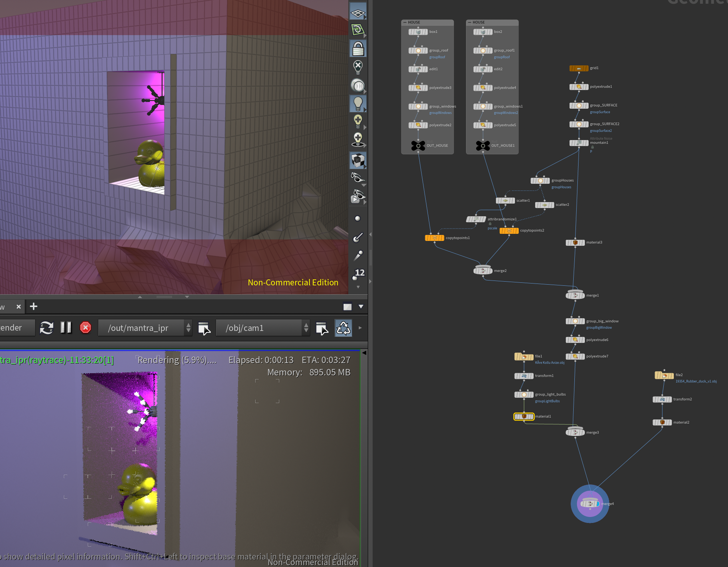728x567 pixels.
Task: Select the plain light bulb lighting icon
Action: (358, 103)
